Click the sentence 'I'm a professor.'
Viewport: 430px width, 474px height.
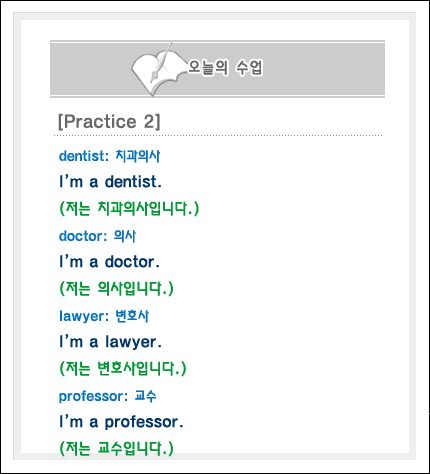click(x=121, y=422)
